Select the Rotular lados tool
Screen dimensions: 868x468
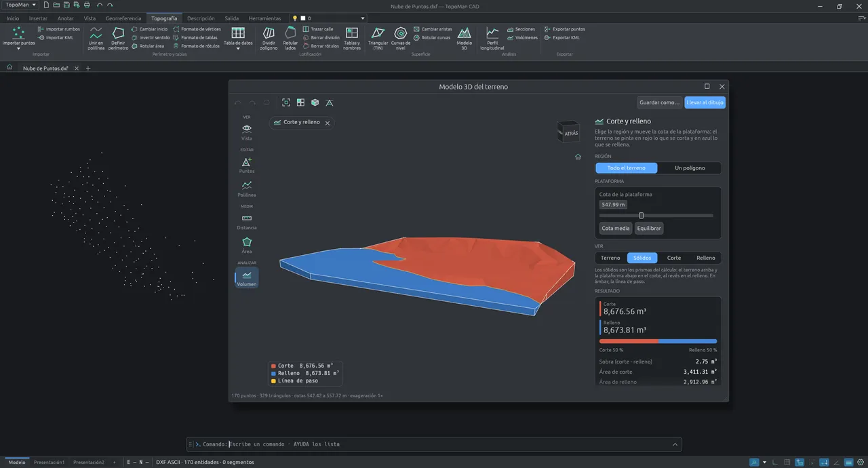pos(290,39)
